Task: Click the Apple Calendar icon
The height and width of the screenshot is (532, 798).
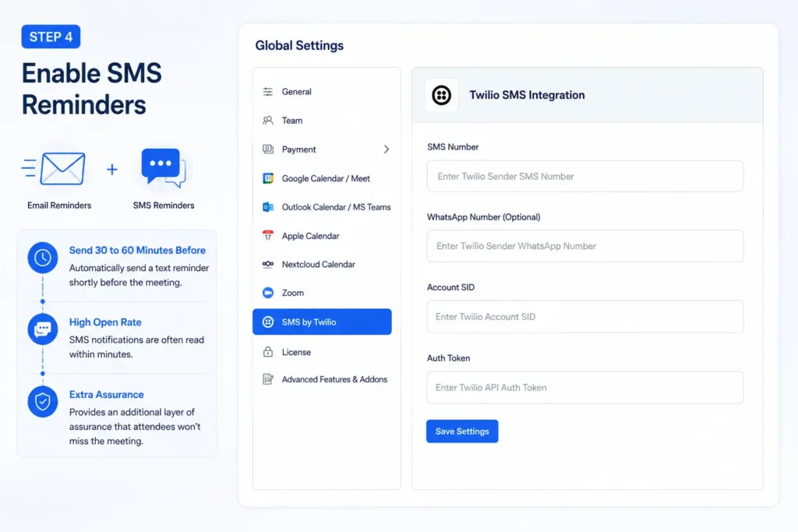Action: click(268, 235)
